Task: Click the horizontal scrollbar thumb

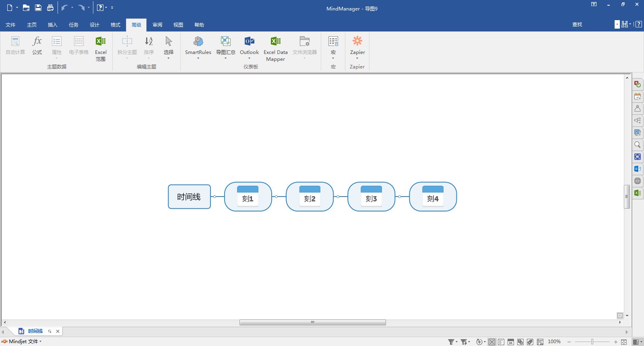Action: click(313, 322)
